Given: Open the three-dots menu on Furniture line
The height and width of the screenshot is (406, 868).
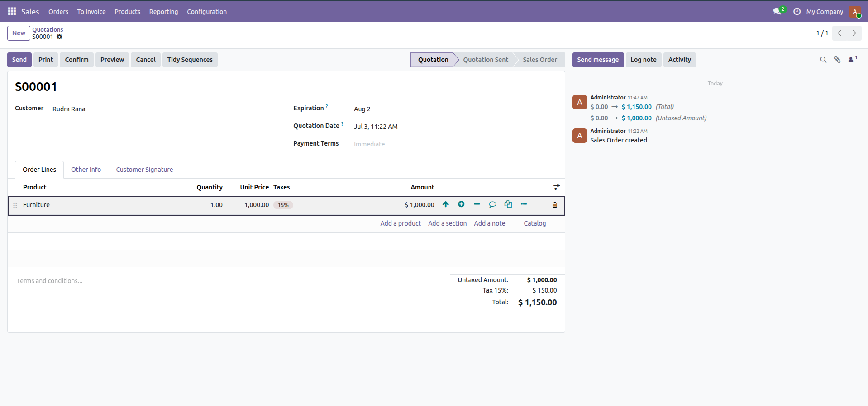Looking at the screenshot, I should pyautogui.click(x=524, y=204).
